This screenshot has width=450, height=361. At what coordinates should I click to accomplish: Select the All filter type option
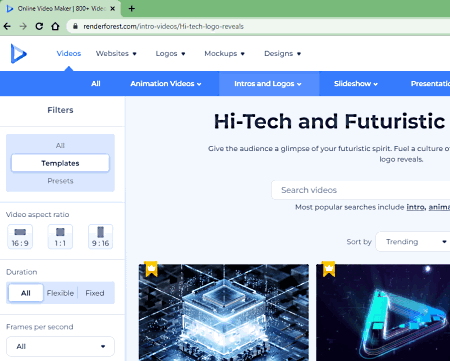60,145
